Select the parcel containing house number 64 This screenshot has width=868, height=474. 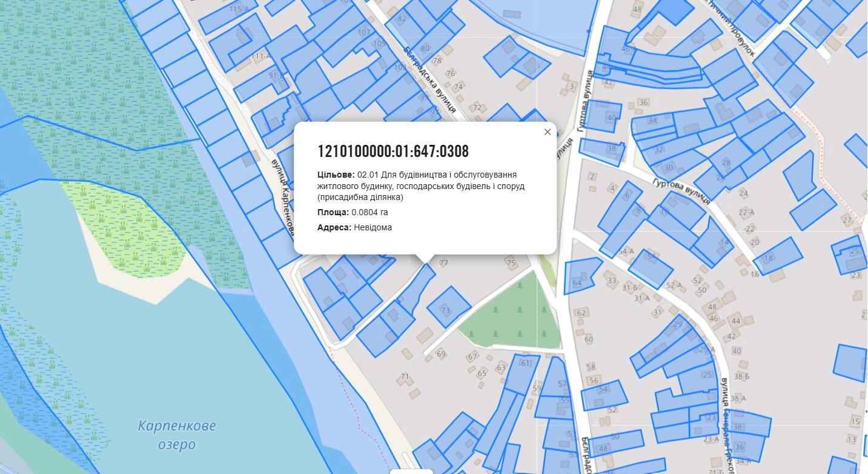pos(580,276)
